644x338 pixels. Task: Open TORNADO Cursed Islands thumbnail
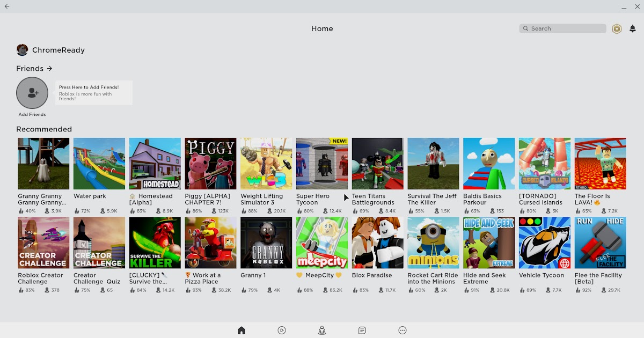pos(545,164)
